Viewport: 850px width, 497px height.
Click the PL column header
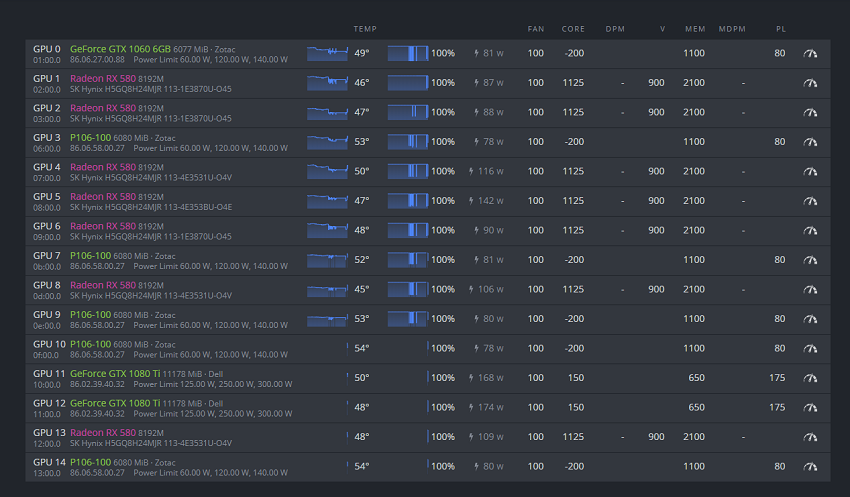781,29
